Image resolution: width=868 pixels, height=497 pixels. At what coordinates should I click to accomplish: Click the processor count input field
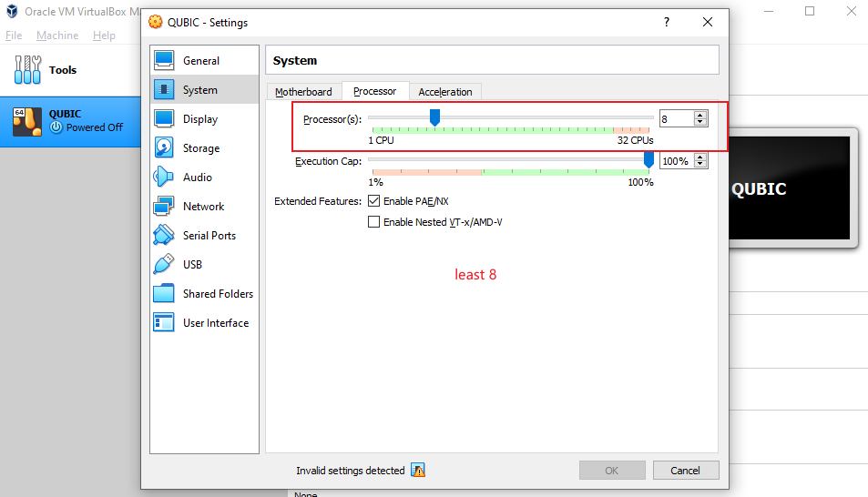677,119
